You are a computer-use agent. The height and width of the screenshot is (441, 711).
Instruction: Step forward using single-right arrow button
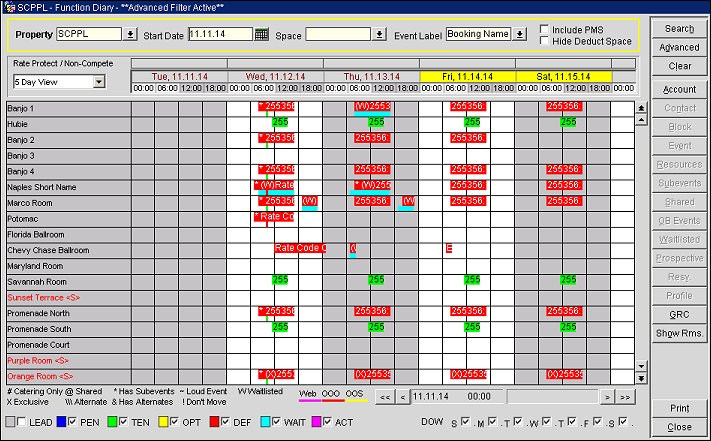click(607, 397)
